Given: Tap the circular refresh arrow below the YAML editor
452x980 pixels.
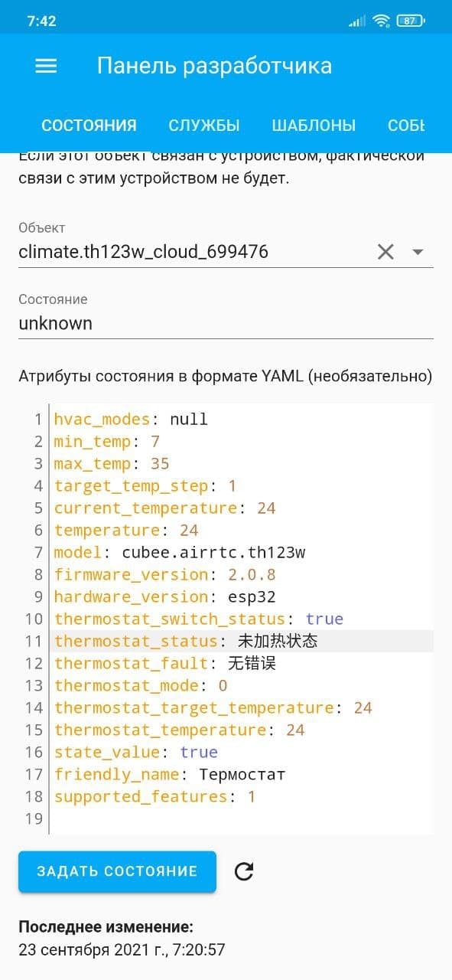Looking at the screenshot, I should (244, 871).
